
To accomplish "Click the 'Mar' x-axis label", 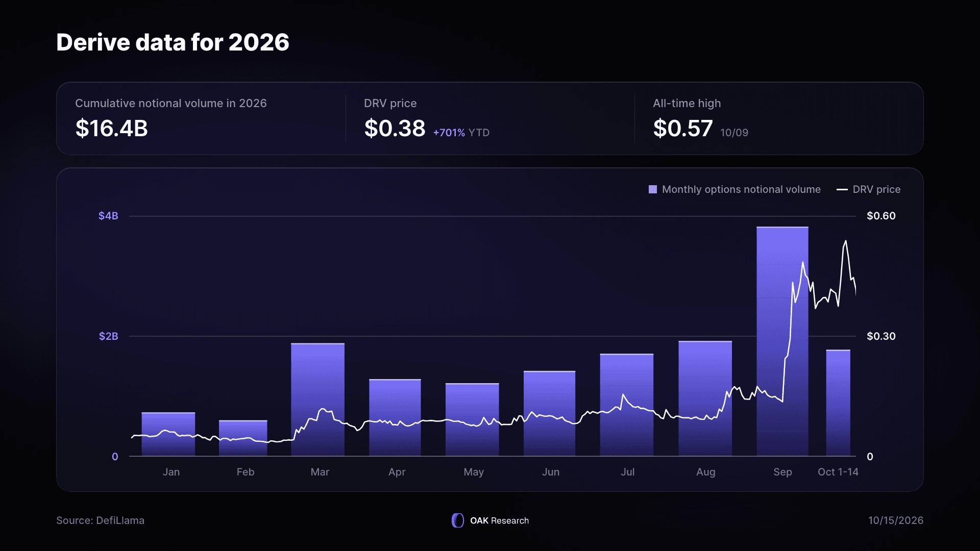I will tap(320, 472).
